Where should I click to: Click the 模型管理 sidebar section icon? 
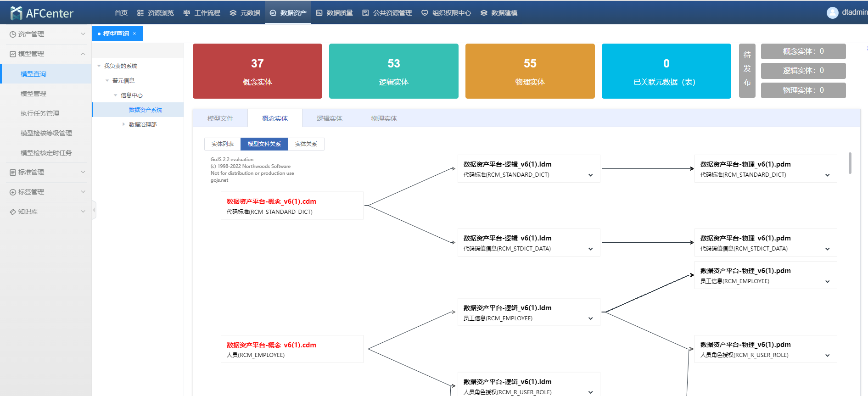click(13, 54)
